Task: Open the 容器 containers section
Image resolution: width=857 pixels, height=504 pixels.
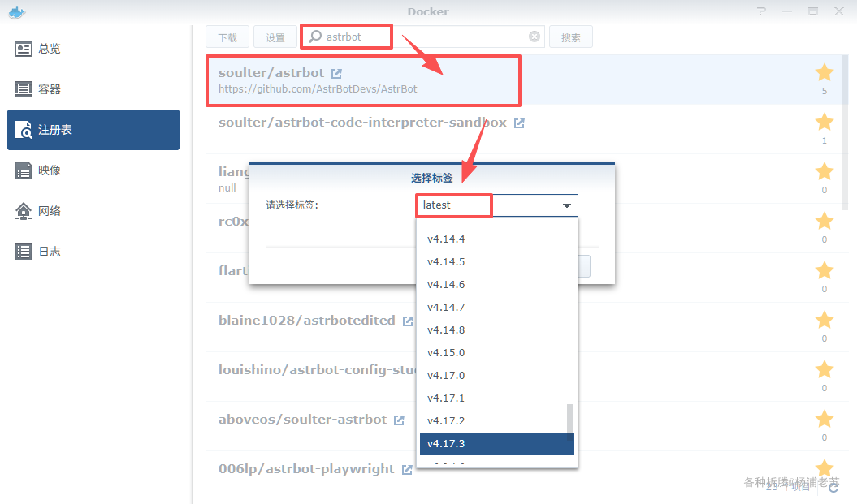Action: pos(93,89)
